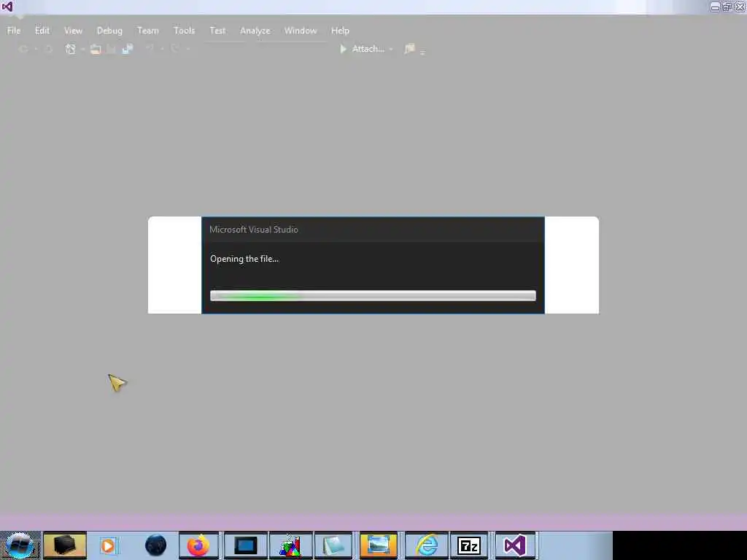Expand the New Project dropdown arrow
The width and height of the screenshot is (747, 560).
pyautogui.click(x=82, y=49)
